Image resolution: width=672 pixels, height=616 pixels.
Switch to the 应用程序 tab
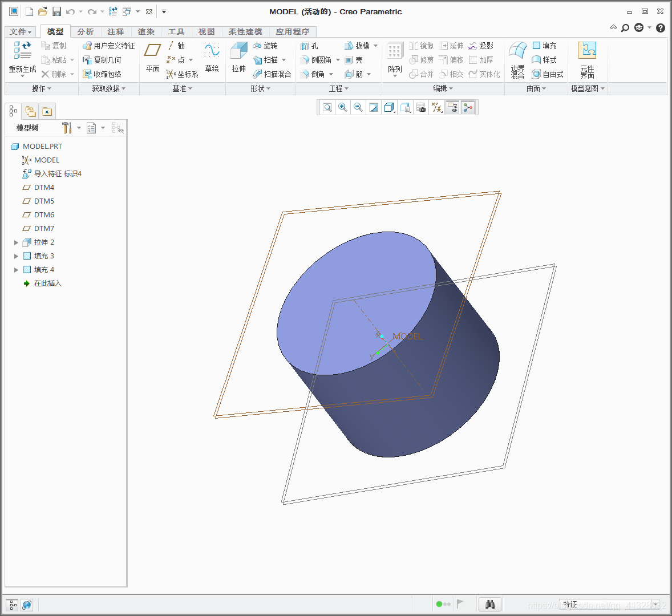[293, 32]
